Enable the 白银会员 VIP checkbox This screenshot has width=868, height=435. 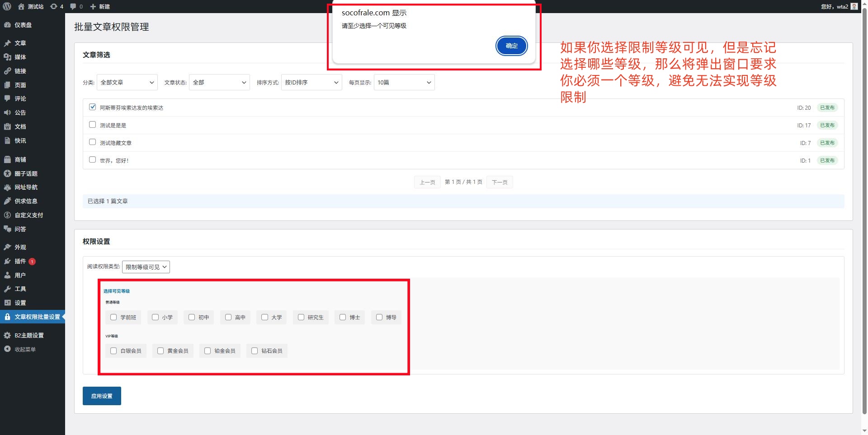point(113,351)
